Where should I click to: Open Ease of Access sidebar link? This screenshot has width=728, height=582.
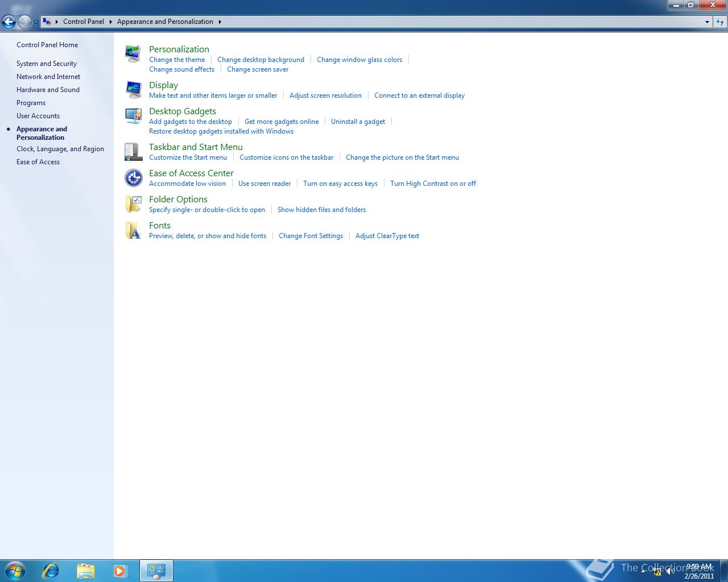click(38, 162)
